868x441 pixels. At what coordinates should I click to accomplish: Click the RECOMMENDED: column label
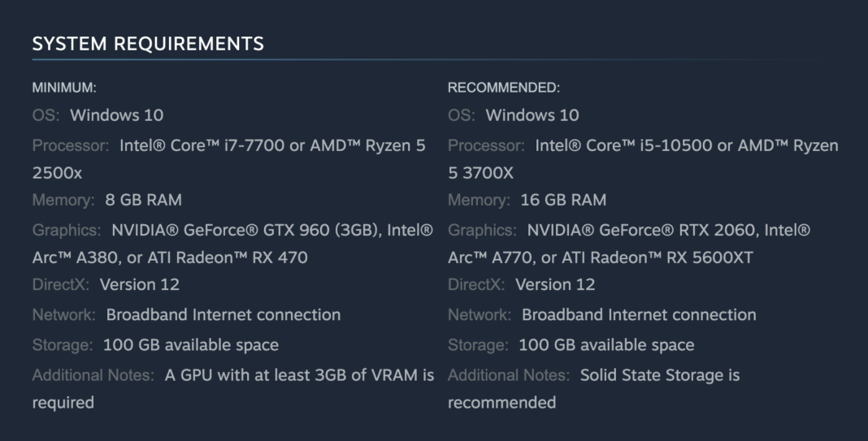(x=504, y=88)
